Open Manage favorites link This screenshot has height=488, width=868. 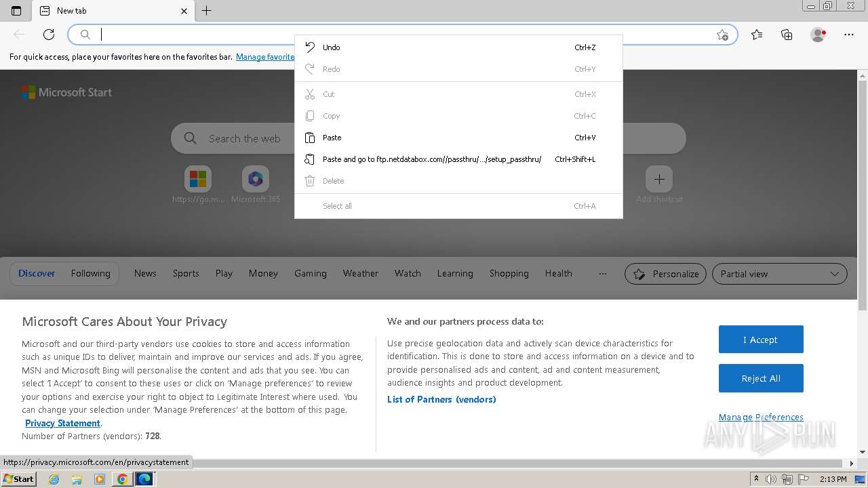(x=265, y=57)
